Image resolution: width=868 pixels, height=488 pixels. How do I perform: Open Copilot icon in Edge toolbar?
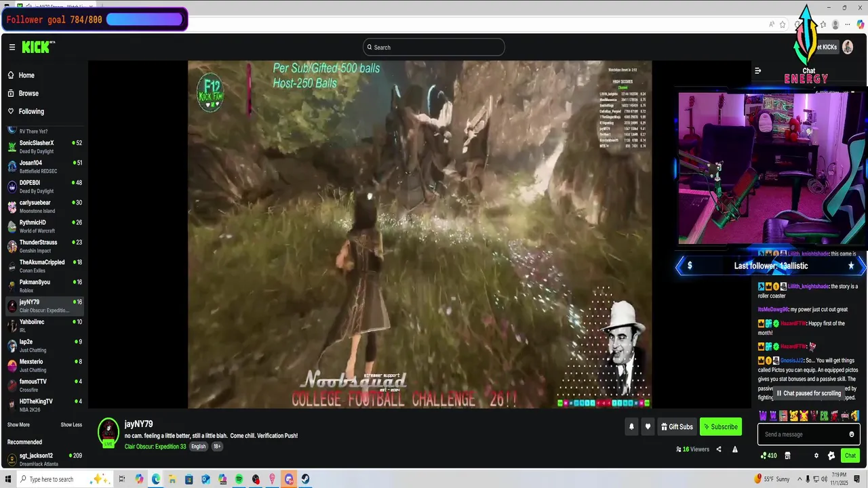click(860, 24)
